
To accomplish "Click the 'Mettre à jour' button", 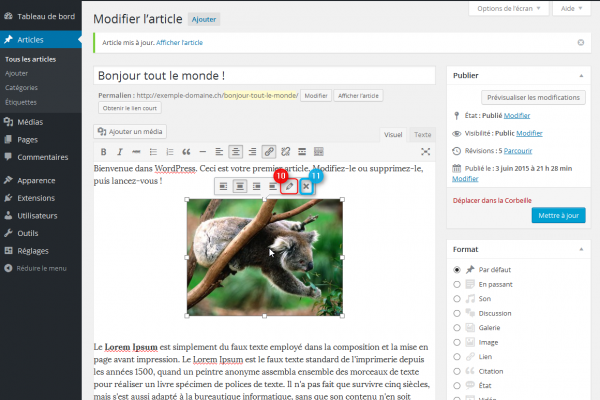I will (x=558, y=215).
